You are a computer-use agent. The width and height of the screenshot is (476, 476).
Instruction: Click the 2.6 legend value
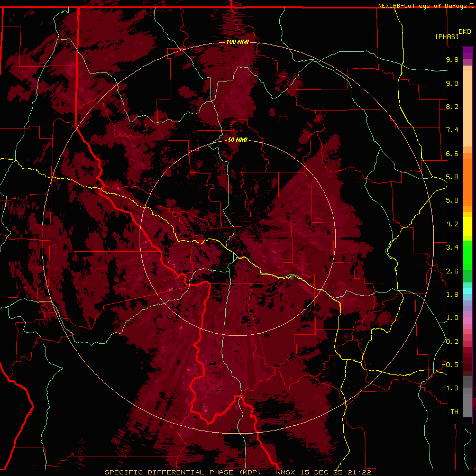click(452, 271)
